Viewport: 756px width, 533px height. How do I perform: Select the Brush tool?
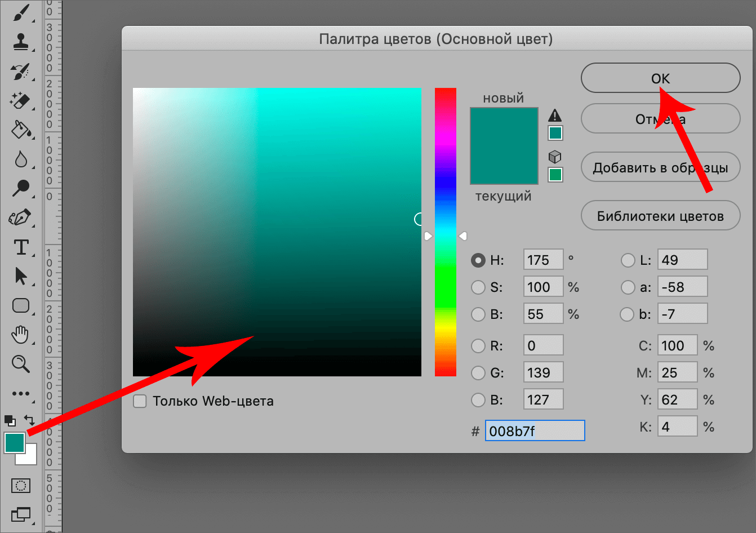pyautogui.click(x=20, y=14)
